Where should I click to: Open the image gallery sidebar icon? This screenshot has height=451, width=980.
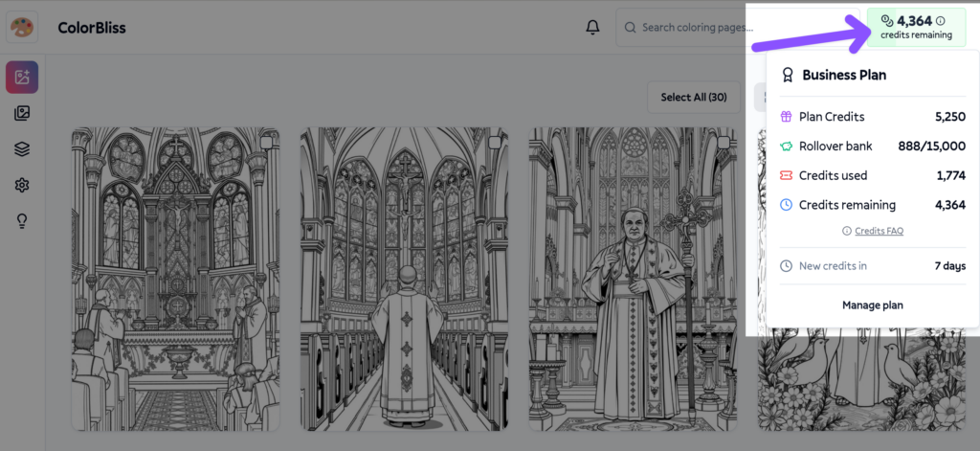[22, 113]
